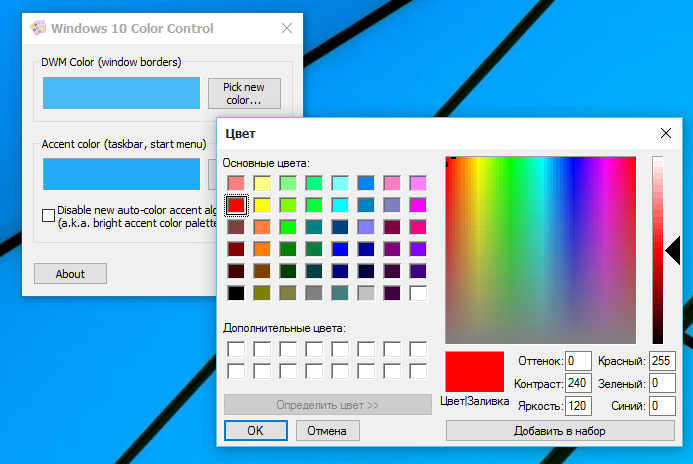Pick the periwinkle blue basic color

pyautogui.click(x=366, y=227)
